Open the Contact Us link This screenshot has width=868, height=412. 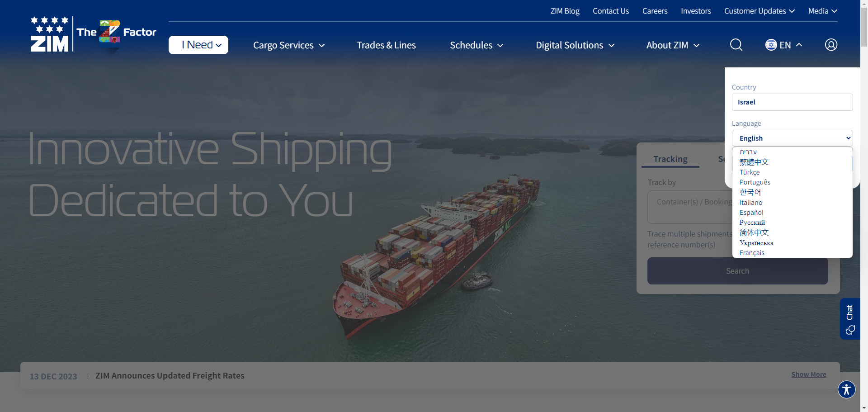[611, 11]
